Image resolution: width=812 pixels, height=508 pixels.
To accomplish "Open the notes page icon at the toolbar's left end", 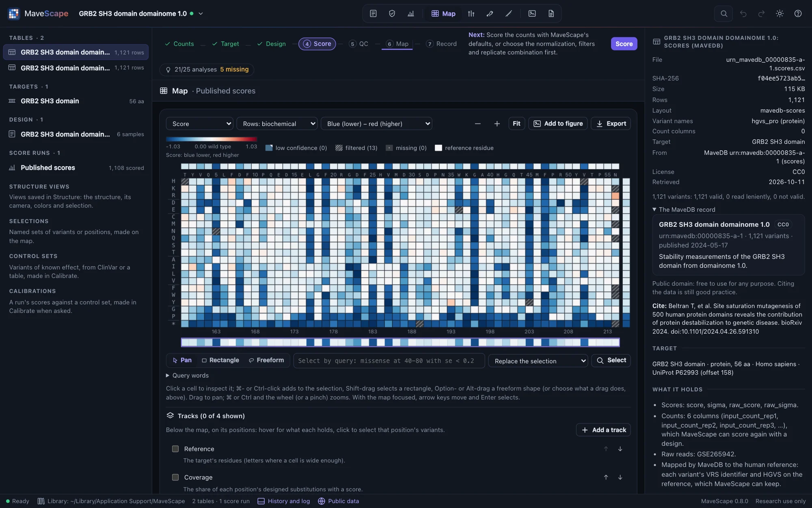I will click(373, 13).
